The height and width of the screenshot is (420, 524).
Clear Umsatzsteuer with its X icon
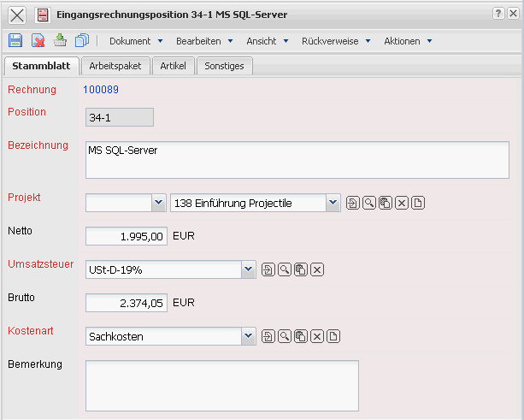317,269
